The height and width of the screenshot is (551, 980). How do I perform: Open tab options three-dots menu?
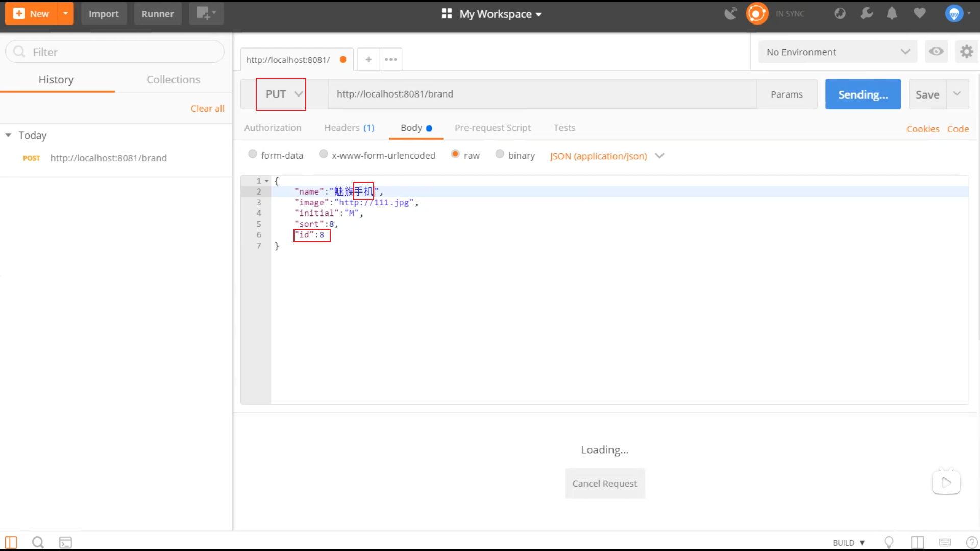point(391,60)
